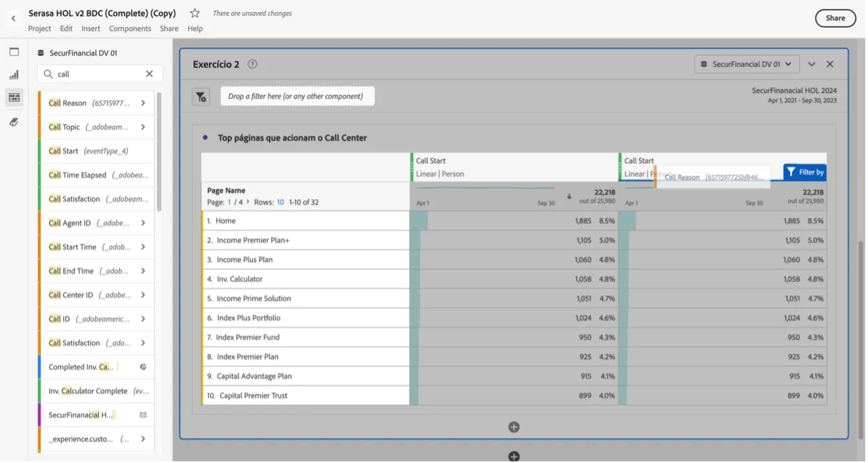Open the Panels icon in the left rail

tap(14, 52)
